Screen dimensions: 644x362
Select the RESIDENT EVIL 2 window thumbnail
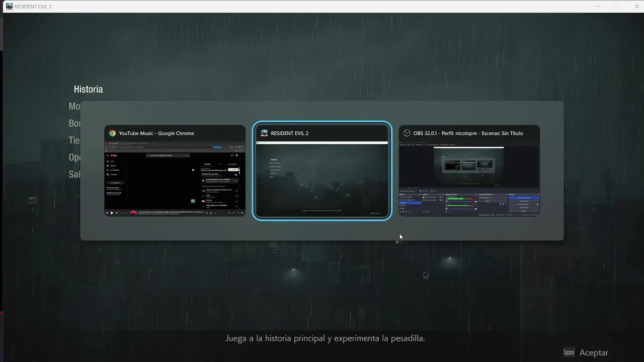(x=322, y=171)
